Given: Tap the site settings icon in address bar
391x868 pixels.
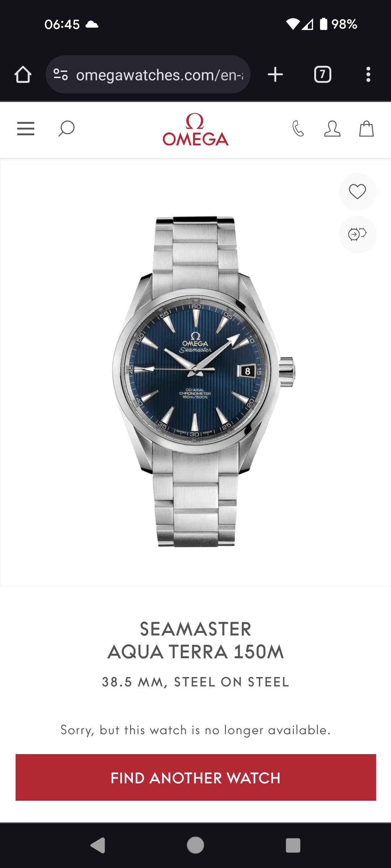Looking at the screenshot, I should pos(60,75).
